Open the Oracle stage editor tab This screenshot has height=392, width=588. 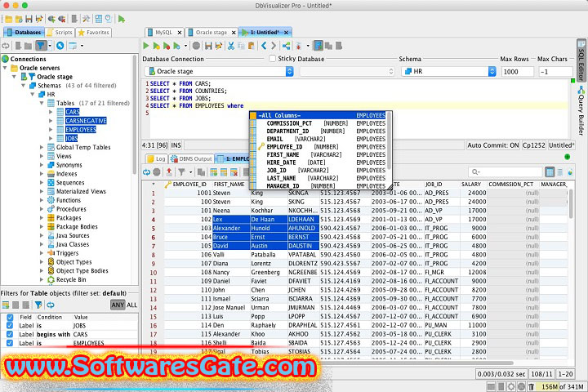coord(212,33)
